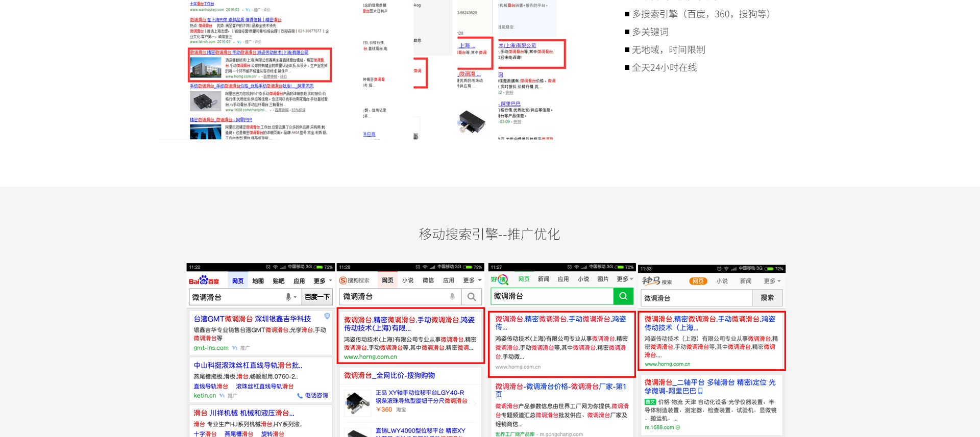Open the 二轴平台 多轴滑台 阿里巴巴 result
This screenshot has width=980, height=437.
click(710, 387)
